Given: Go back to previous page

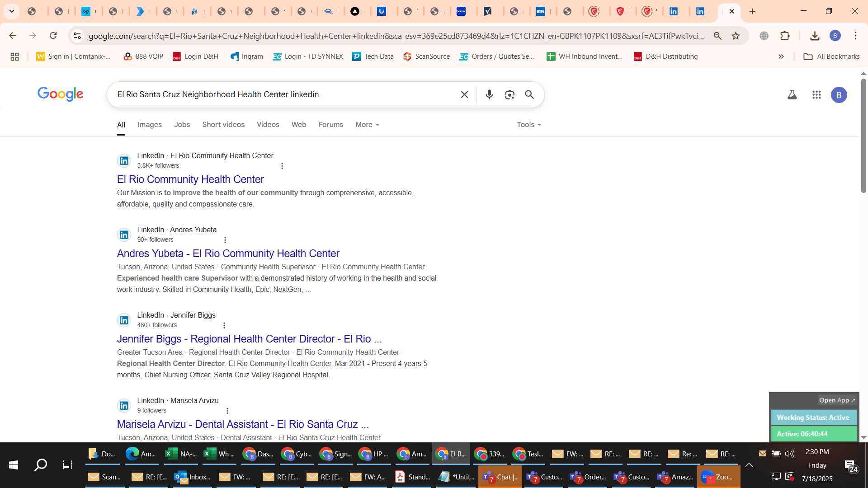Looking at the screenshot, I should click(x=12, y=36).
